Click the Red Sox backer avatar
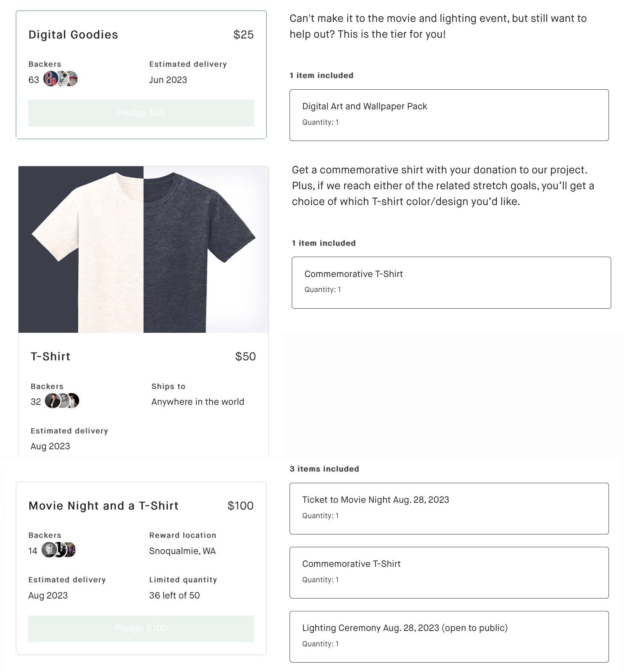 tap(50, 79)
